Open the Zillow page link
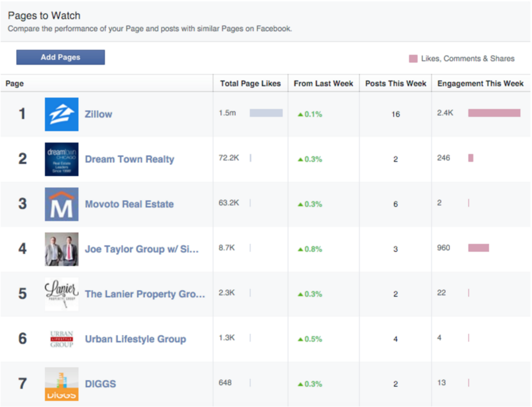The image size is (532, 407). click(99, 114)
